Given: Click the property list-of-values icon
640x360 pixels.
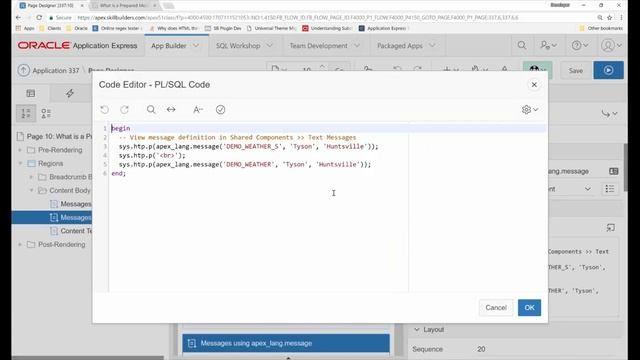Looking at the screenshot, I should 610,189.
